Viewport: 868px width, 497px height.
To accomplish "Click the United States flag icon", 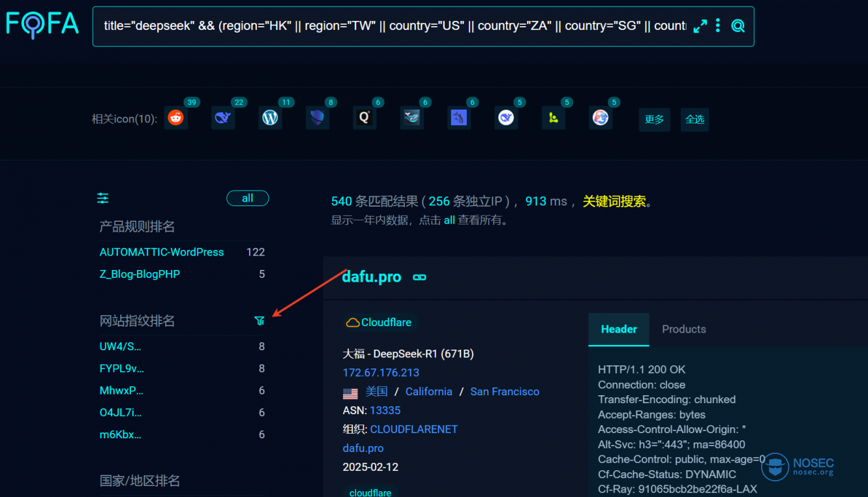I will pos(350,393).
